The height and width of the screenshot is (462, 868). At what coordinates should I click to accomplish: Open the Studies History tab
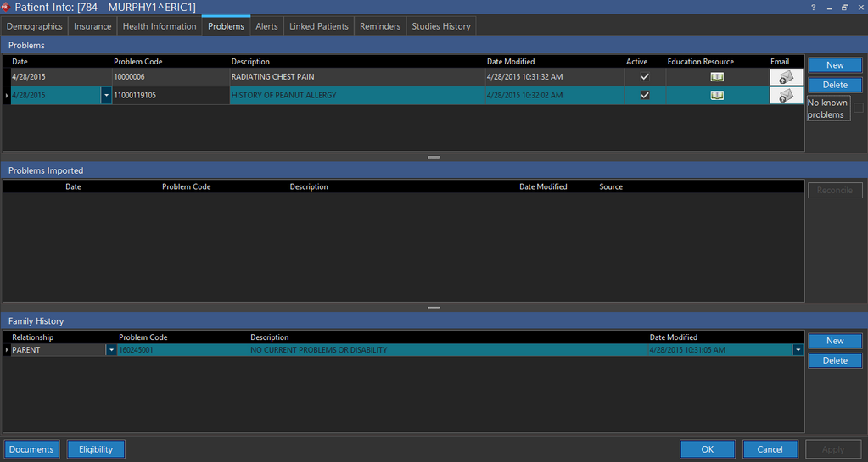(x=440, y=26)
